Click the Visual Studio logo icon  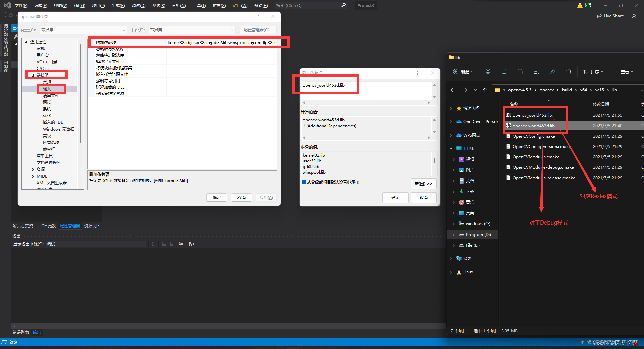(7, 5)
